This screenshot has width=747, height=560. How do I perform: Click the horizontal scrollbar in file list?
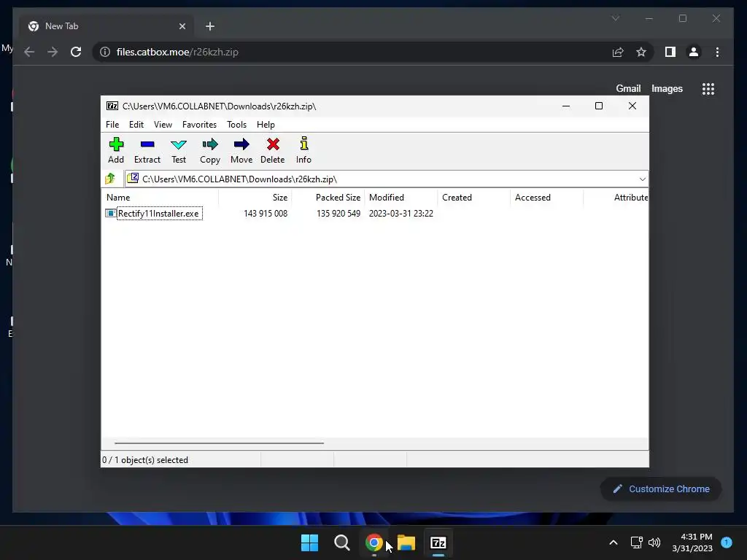pyautogui.click(x=219, y=443)
